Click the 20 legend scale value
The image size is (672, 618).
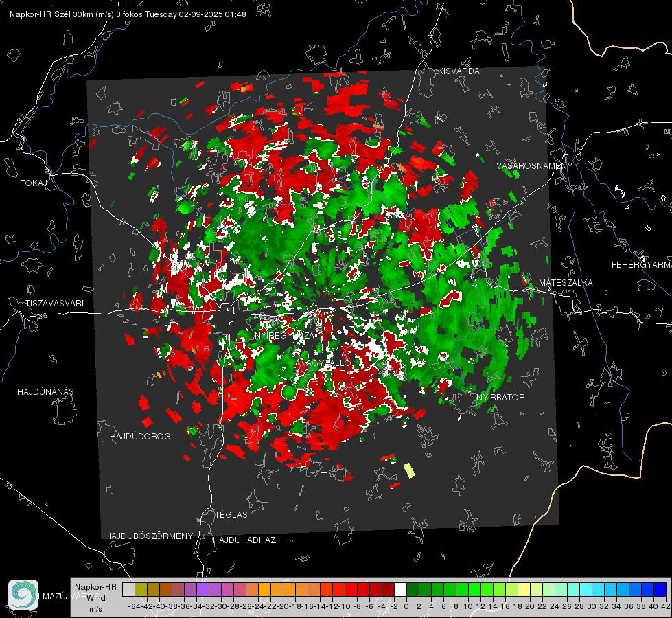[530, 606]
